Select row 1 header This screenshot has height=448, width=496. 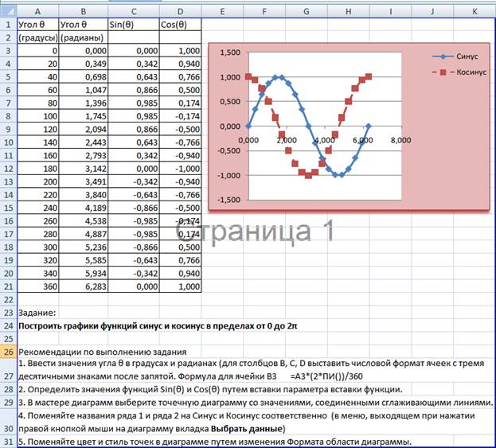click(8, 25)
